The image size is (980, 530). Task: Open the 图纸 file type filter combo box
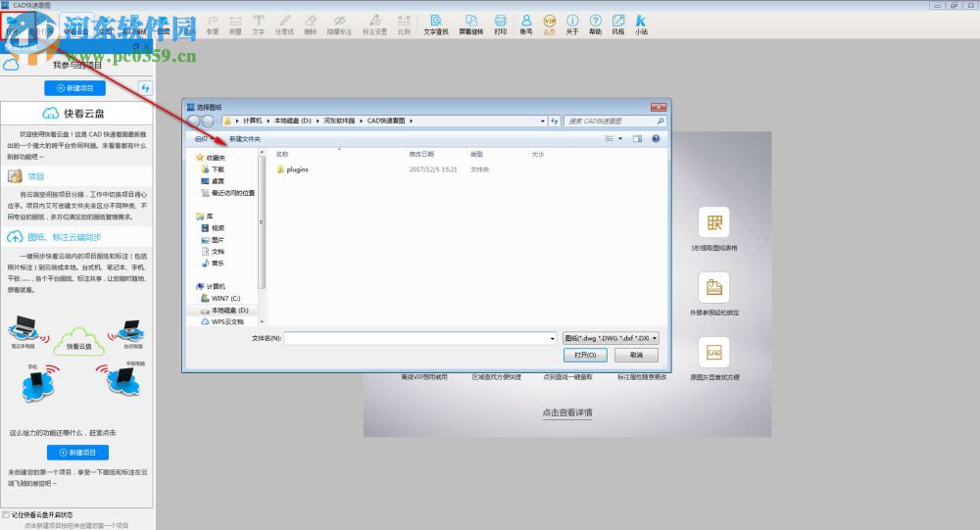[x=612, y=338]
